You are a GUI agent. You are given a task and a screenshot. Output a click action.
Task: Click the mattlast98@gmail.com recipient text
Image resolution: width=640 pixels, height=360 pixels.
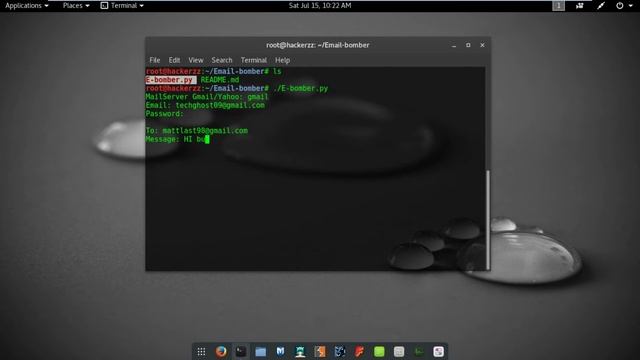(x=205, y=131)
